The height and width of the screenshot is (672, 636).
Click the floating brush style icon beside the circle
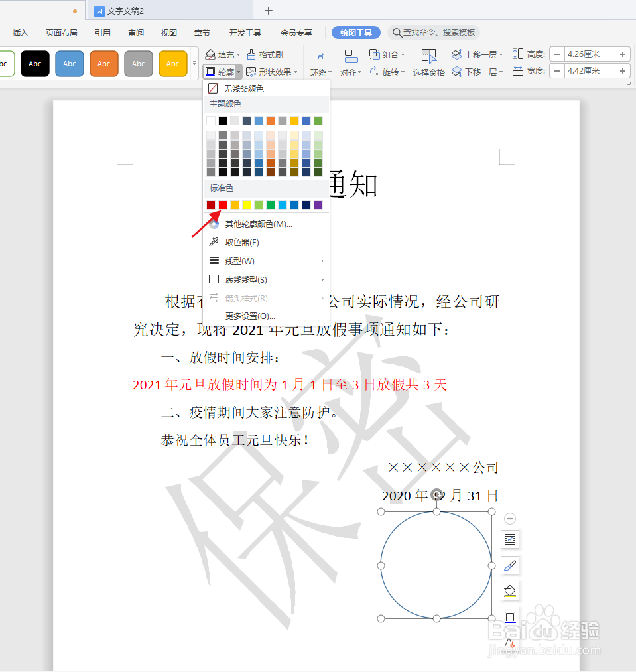click(509, 565)
